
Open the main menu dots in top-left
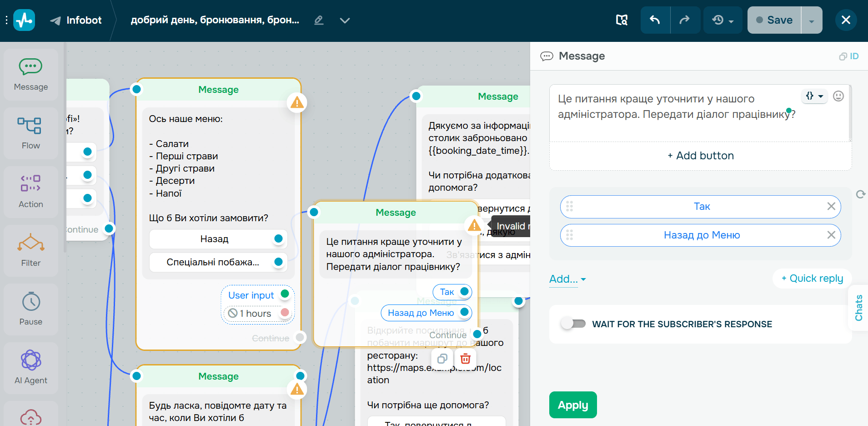coord(6,20)
